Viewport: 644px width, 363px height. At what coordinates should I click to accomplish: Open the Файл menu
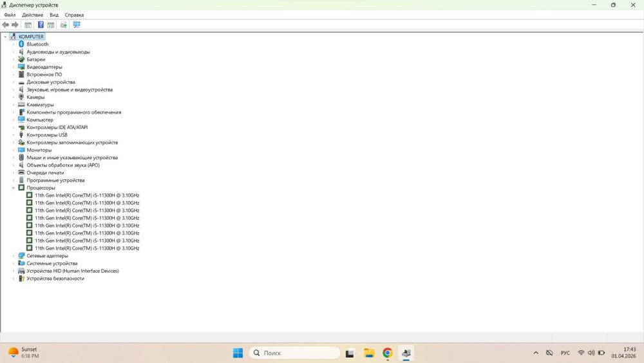pyautogui.click(x=10, y=15)
